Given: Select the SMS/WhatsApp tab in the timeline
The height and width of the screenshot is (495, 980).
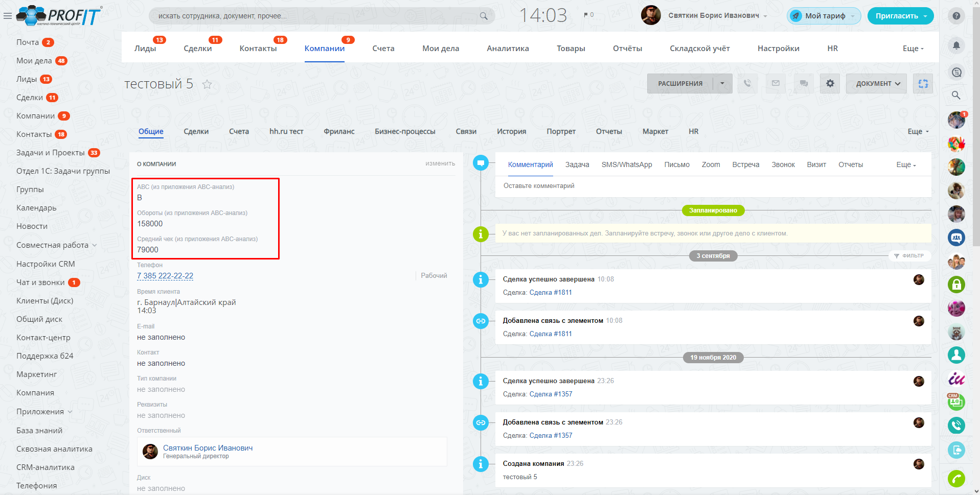Looking at the screenshot, I should [626, 164].
